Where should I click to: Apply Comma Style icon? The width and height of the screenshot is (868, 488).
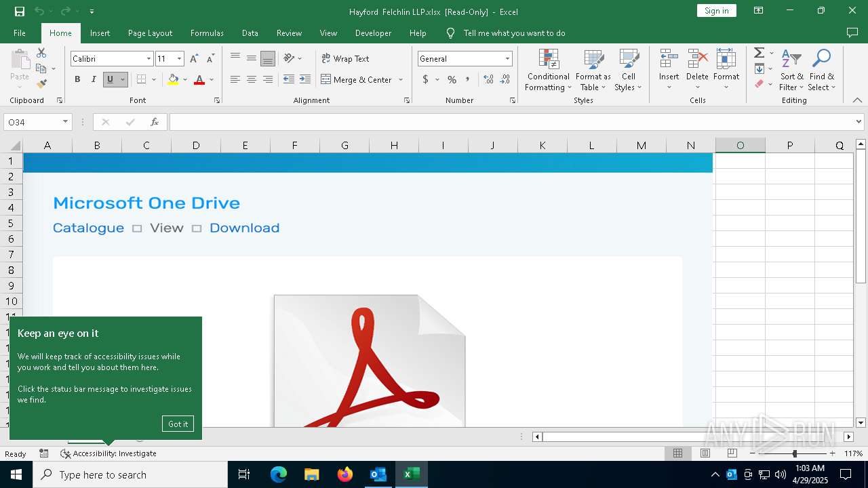(x=468, y=79)
